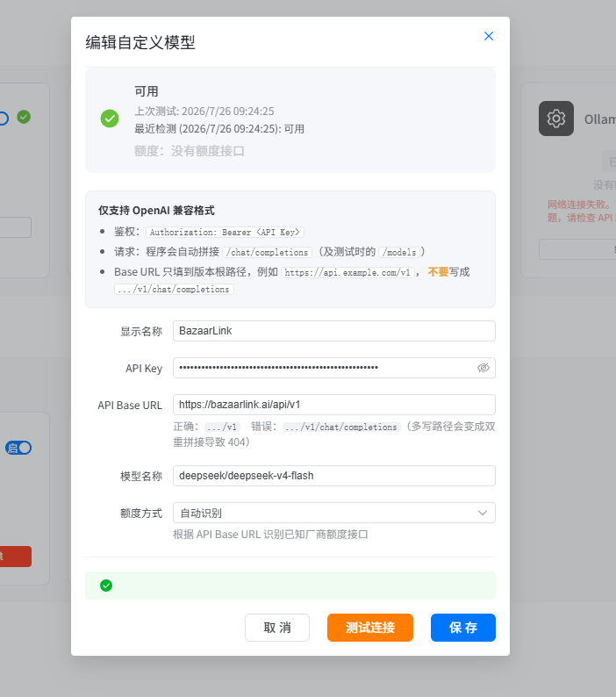Click the API Base URL label
Image resolution: width=616 pixels, height=697 pixels.
coord(130,406)
